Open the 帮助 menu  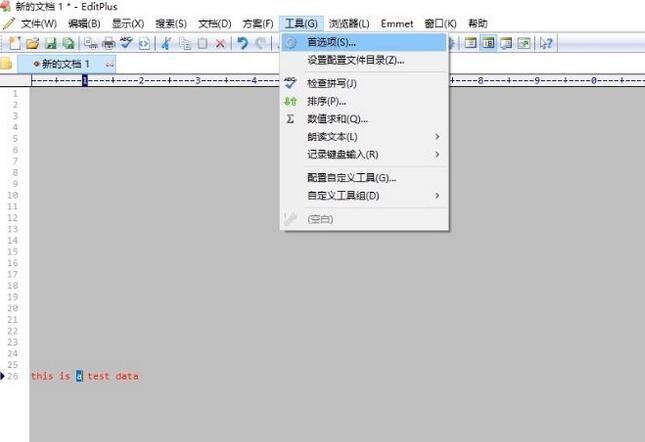[x=478, y=23]
